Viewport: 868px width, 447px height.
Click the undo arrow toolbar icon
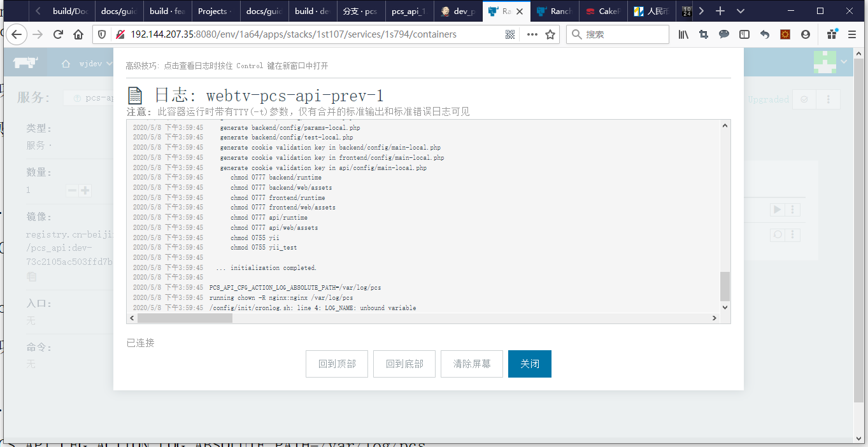pos(765,34)
